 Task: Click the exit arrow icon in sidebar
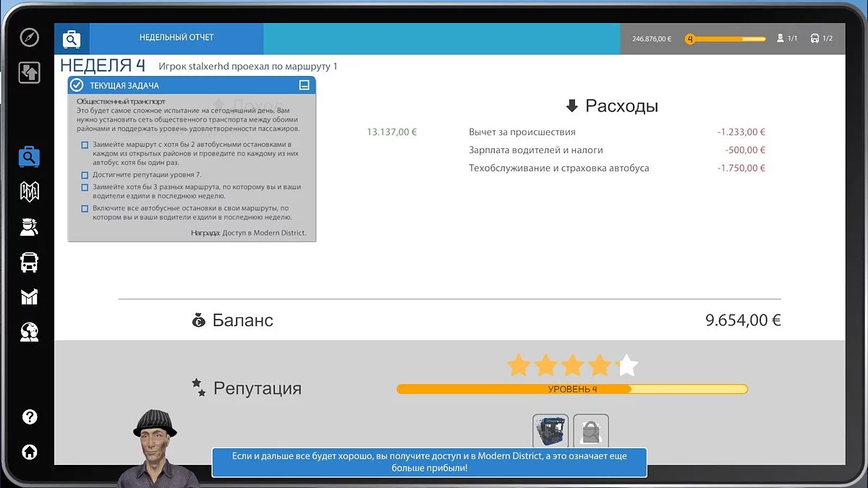pos(29,72)
